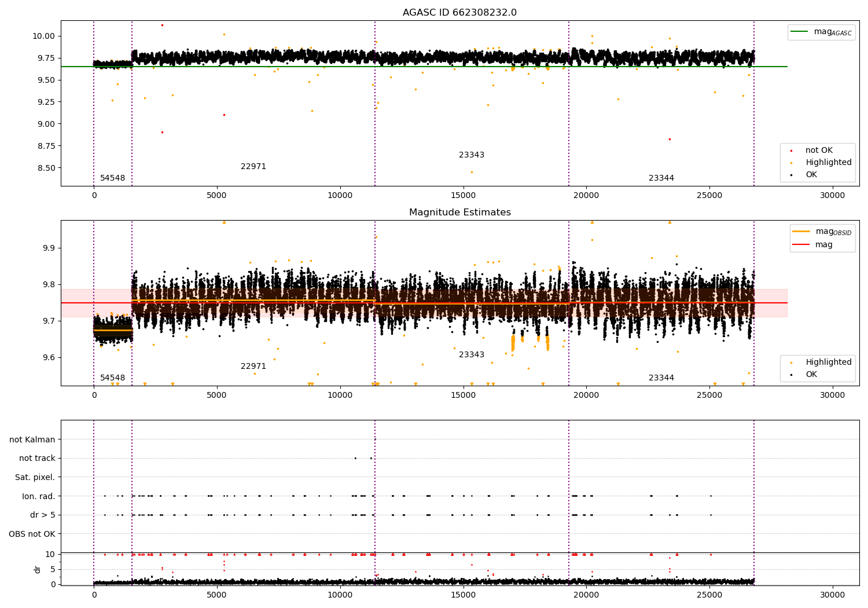Click OBSID label 23344 in Magnitude Estimates plot
Screen dimensions: 868x608
tap(661, 378)
